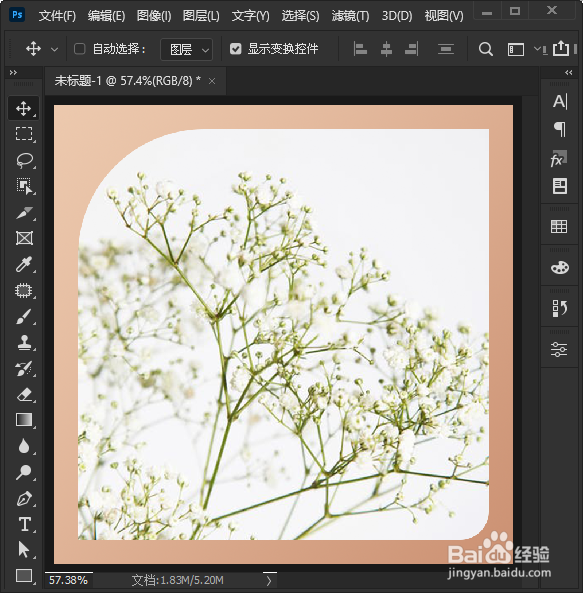Viewport: 583px width, 593px height.
Task: Open the 视图(V) menu
Action: (x=444, y=16)
